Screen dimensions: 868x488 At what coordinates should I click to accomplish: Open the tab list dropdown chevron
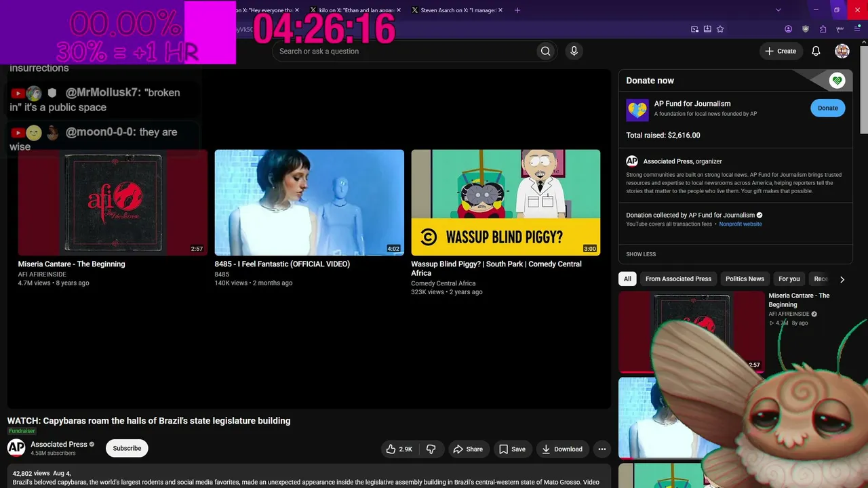pyautogui.click(x=778, y=10)
